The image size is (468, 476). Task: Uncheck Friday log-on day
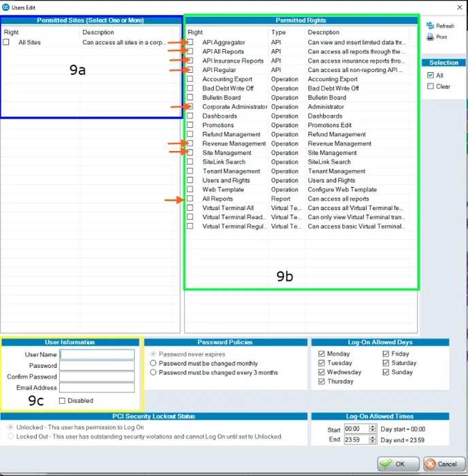tap(386, 354)
